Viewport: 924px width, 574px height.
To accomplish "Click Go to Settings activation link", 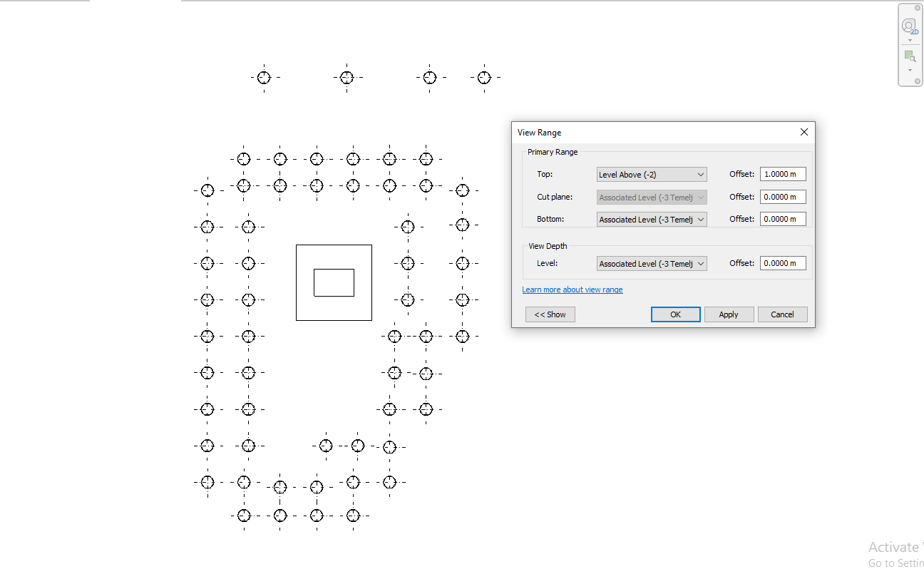I will (x=896, y=563).
